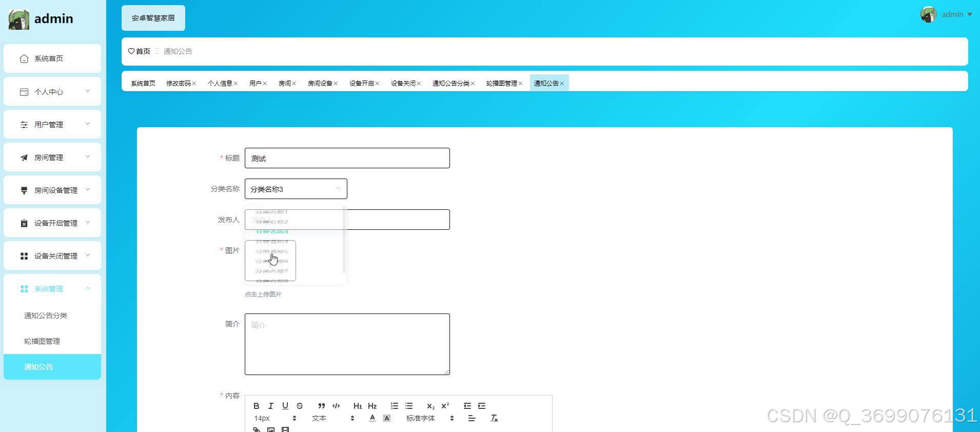Apply Heading 1 style in editor
Screen dimensions: 980x432
pyautogui.click(x=358, y=406)
